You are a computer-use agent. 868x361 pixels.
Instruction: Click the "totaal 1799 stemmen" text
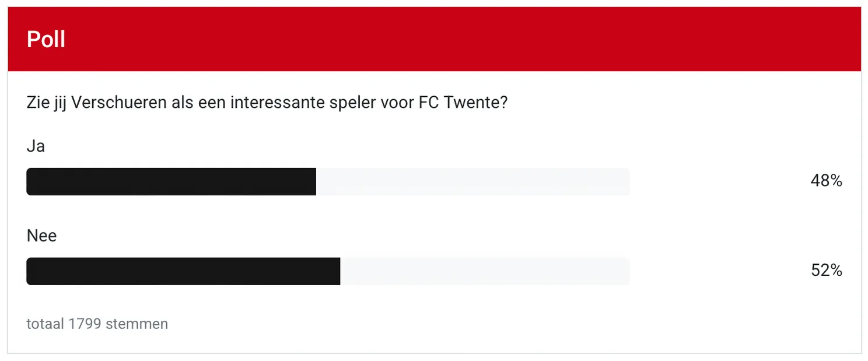coord(97,324)
